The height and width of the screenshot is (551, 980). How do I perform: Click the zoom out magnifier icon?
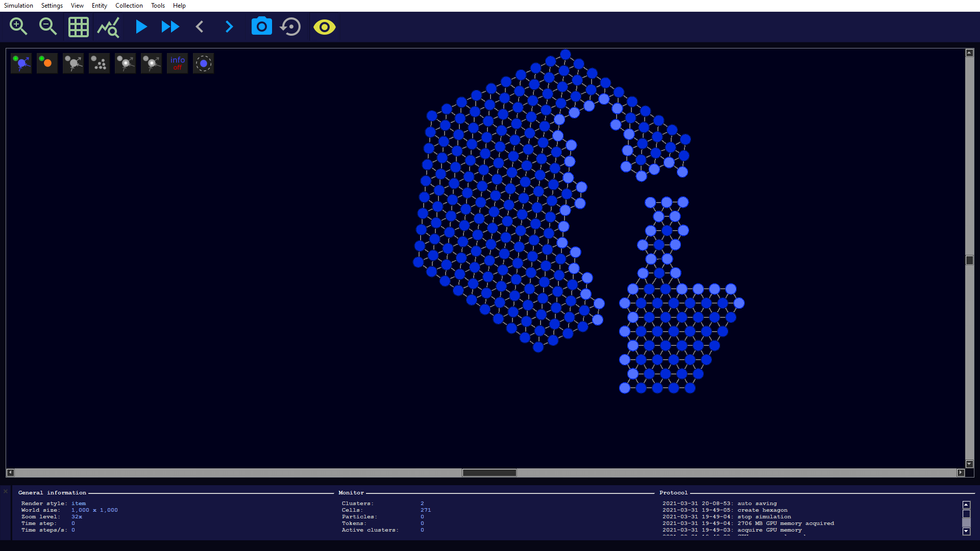(48, 27)
